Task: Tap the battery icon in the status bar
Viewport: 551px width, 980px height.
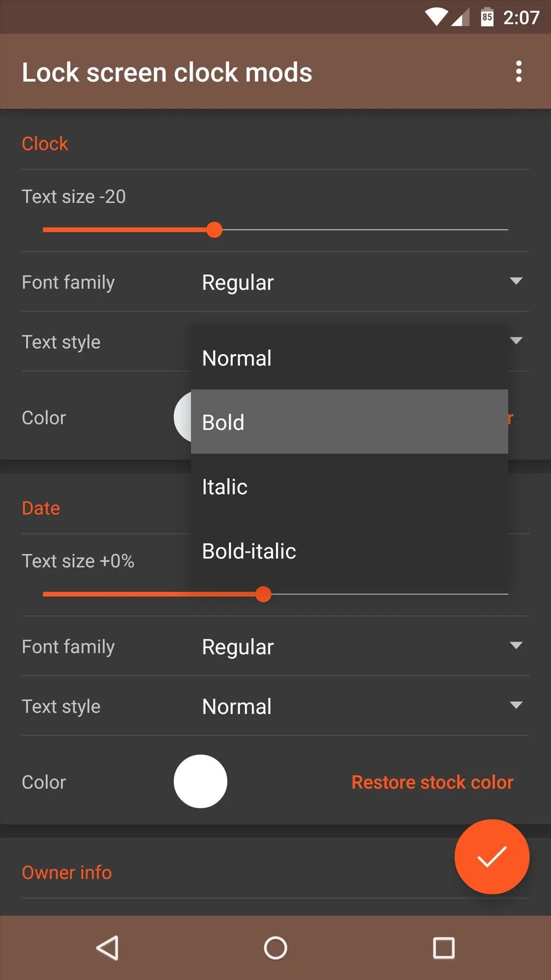Action: (487, 17)
